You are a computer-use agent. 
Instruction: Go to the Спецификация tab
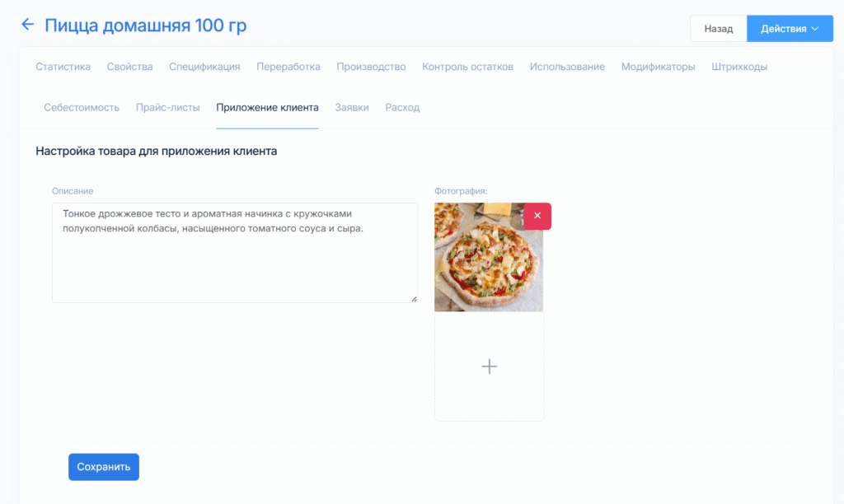coord(204,67)
